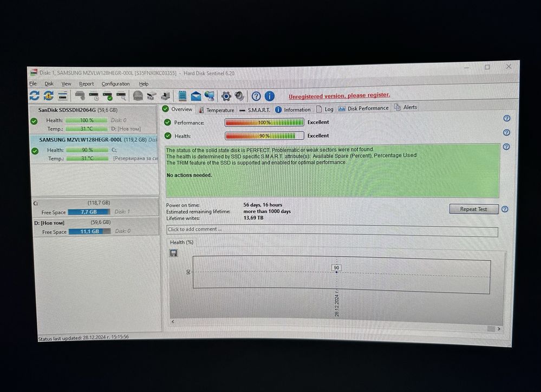
Task: Click help icon next to Repeat Test
Action: point(504,209)
